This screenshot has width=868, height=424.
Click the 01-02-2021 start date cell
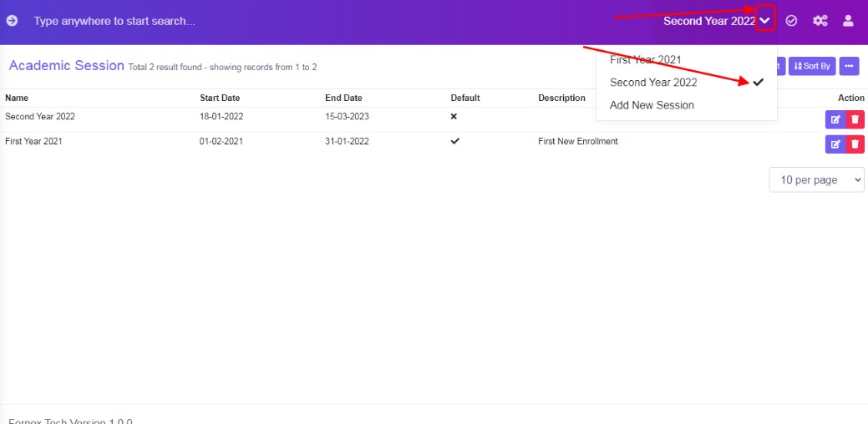point(221,141)
